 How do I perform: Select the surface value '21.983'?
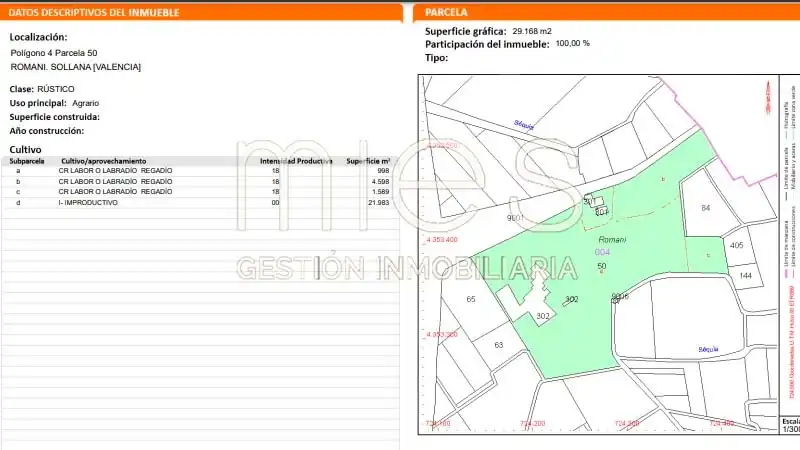pyautogui.click(x=379, y=203)
